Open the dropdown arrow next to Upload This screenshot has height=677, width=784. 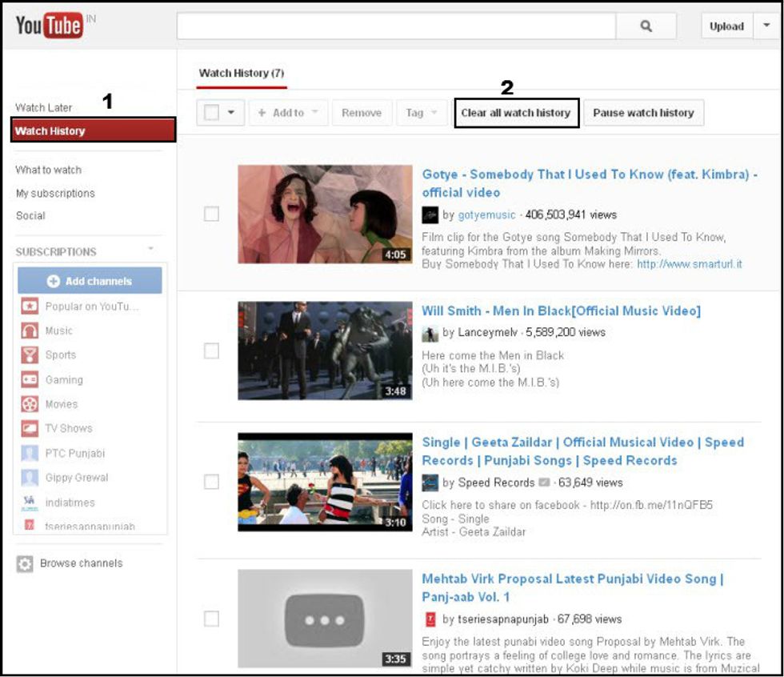766,26
